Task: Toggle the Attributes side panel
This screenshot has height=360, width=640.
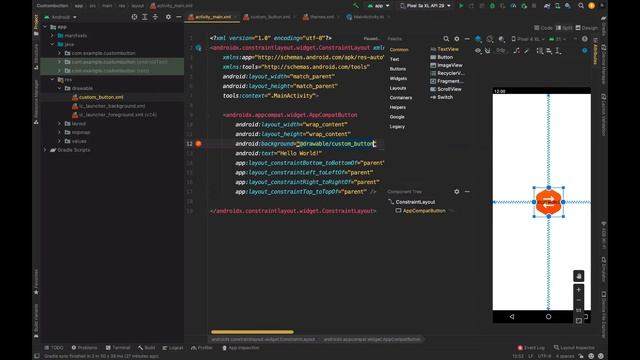Action: click(x=596, y=51)
